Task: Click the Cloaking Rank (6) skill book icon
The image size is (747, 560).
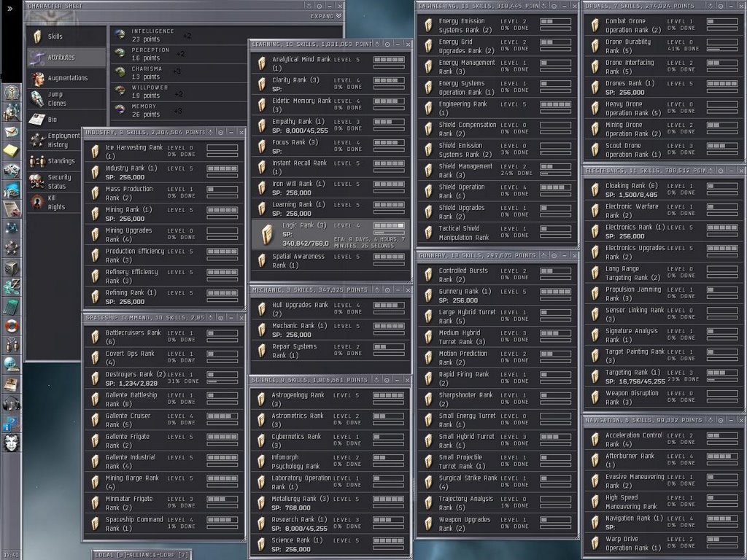Action: pyautogui.click(x=595, y=190)
